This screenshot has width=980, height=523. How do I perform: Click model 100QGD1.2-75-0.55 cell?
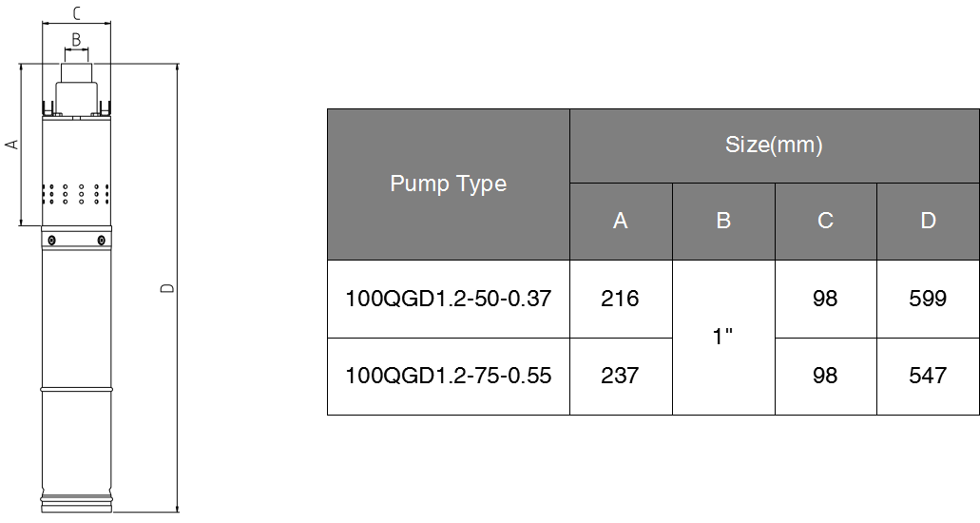tap(448, 377)
